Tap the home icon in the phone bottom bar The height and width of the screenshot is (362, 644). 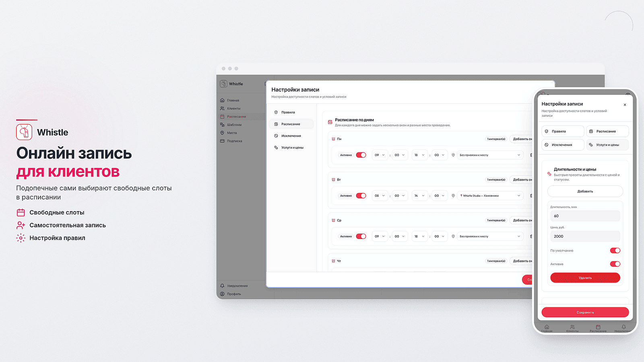(x=547, y=327)
